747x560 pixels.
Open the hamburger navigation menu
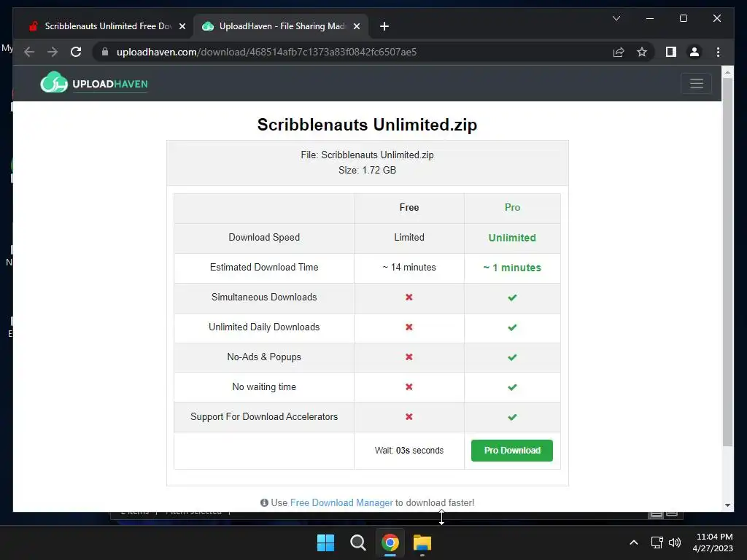click(x=696, y=83)
